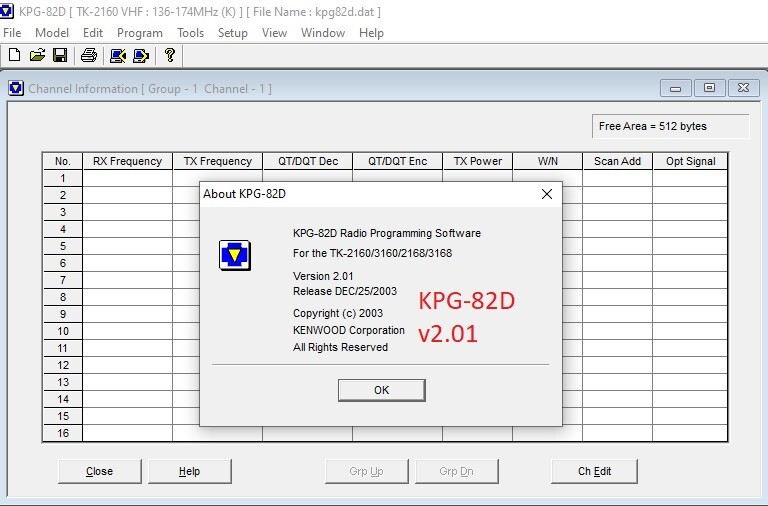Confirm About dialog with OK button
Viewport: 768px width, 506px height.
tap(382, 390)
